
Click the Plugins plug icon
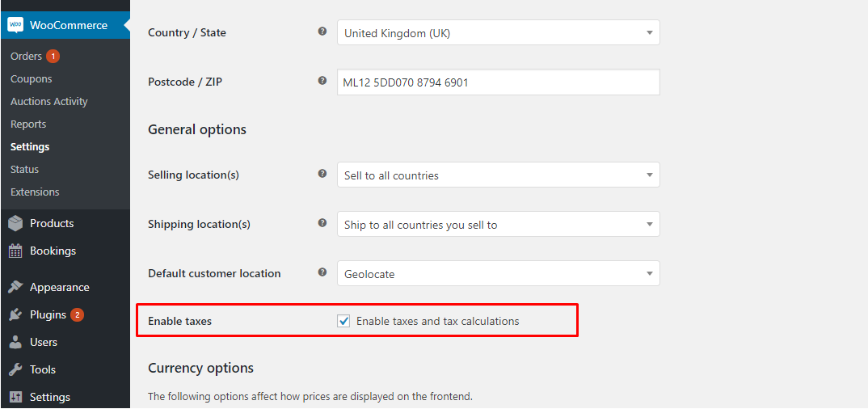(15, 315)
